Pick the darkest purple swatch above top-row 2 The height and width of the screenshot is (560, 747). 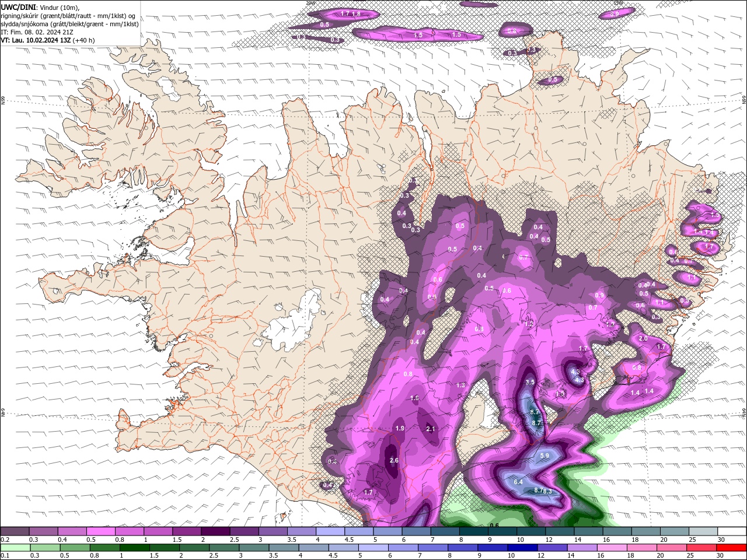coord(215,531)
